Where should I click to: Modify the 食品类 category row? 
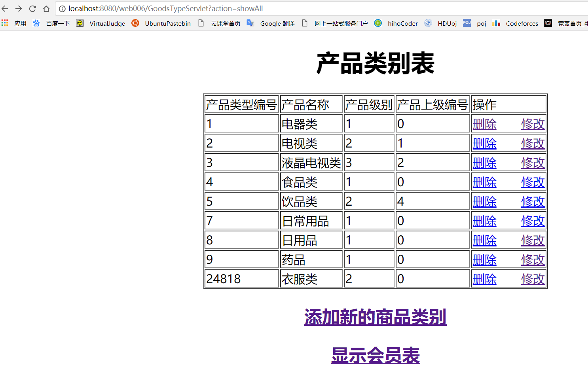click(533, 182)
